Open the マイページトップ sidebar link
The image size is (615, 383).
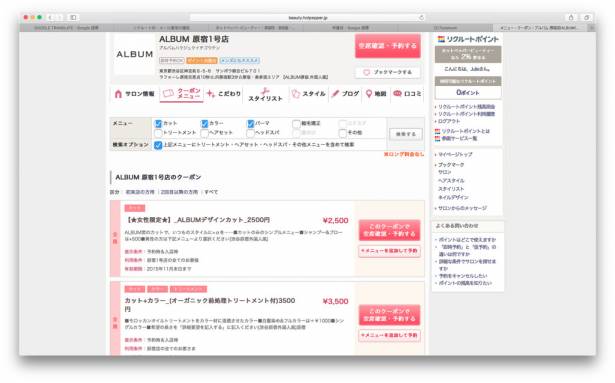tap(455, 155)
